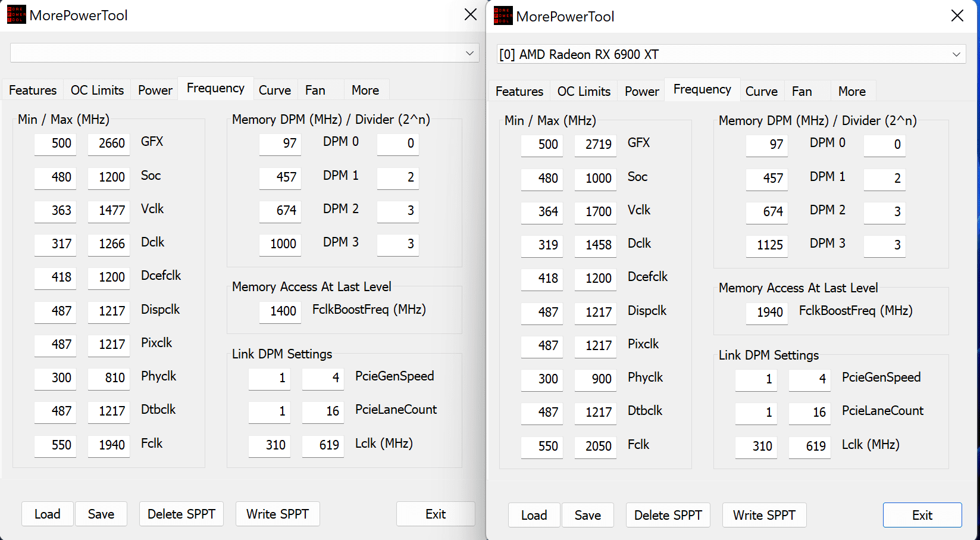980x540 pixels.
Task: Click the MorePowerTool app icon in right window
Action: [x=503, y=16]
